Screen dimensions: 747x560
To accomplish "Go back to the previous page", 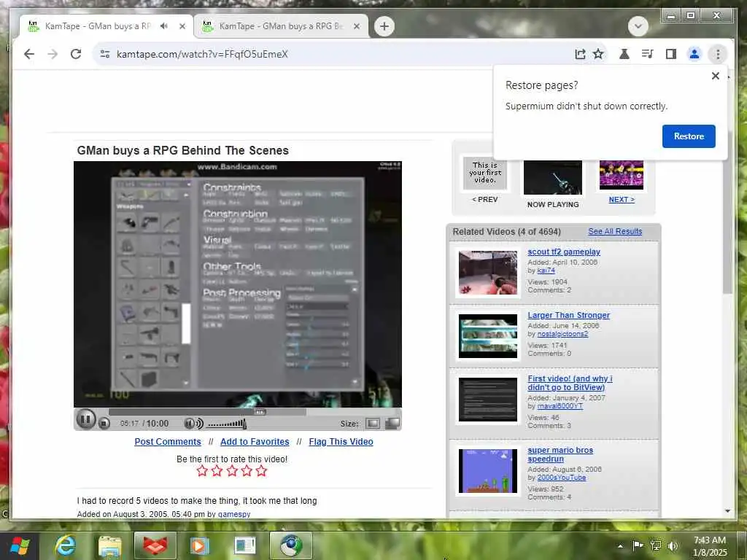I will pyautogui.click(x=29, y=54).
